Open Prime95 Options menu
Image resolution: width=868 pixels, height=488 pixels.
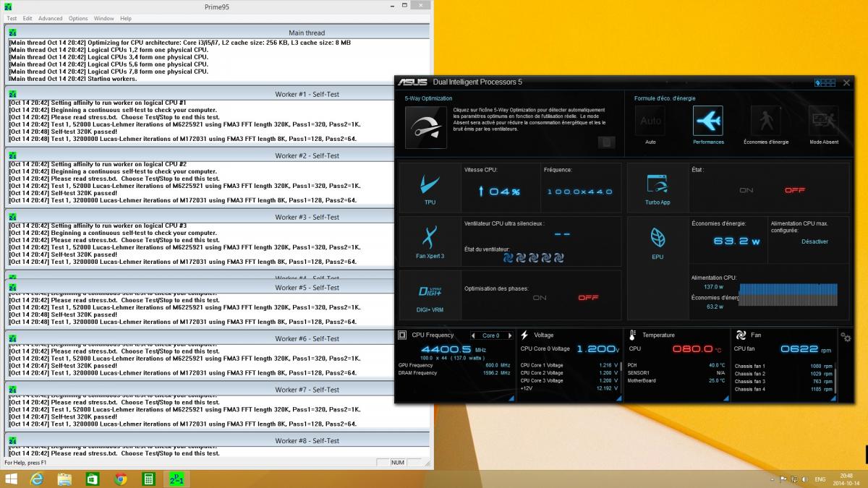(78, 18)
